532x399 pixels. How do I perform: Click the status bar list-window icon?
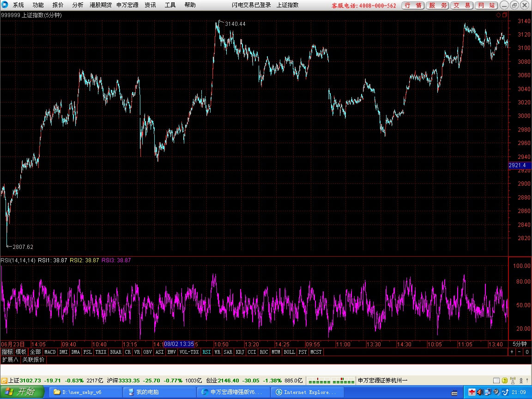click(496, 381)
